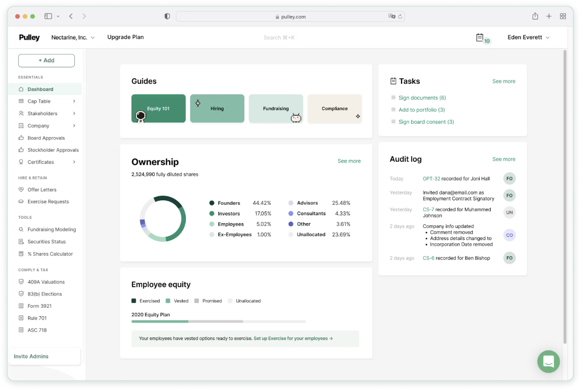This screenshot has height=392, width=583.
Task: Open Fundraising Modeling in the sidebar
Action: (51, 230)
